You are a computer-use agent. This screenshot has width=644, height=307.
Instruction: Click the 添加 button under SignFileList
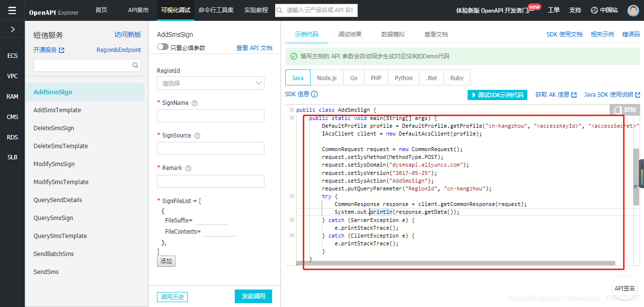click(x=166, y=261)
